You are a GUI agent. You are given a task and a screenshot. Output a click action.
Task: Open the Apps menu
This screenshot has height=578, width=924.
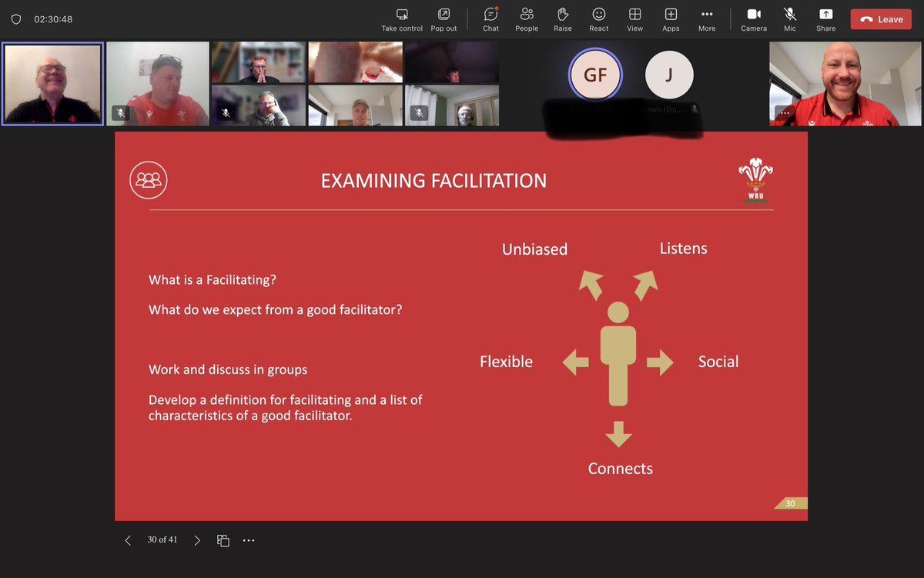click(x=671, y=20)
